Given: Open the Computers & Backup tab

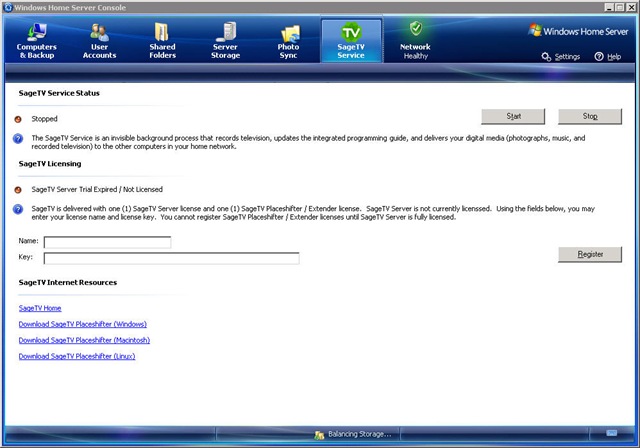Looking at the screenshot, I should pos(37,41).
